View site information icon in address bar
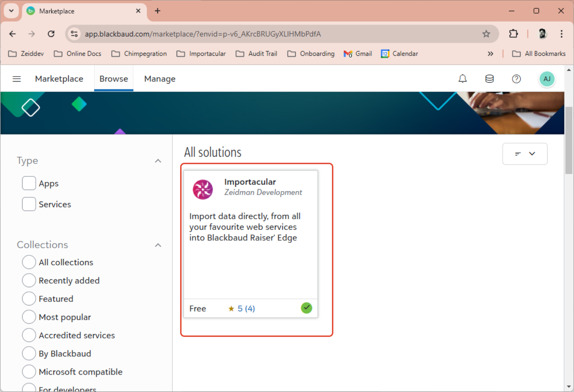 pos(74,34)
